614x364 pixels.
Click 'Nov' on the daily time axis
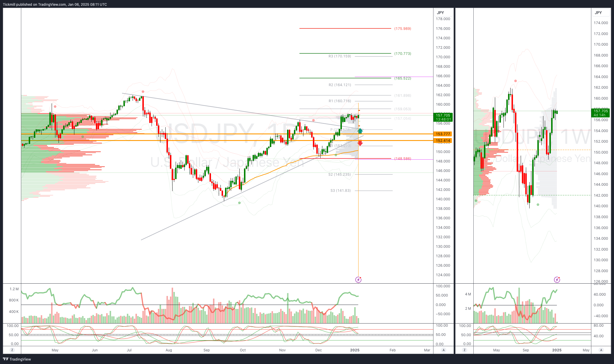point(282,350)
